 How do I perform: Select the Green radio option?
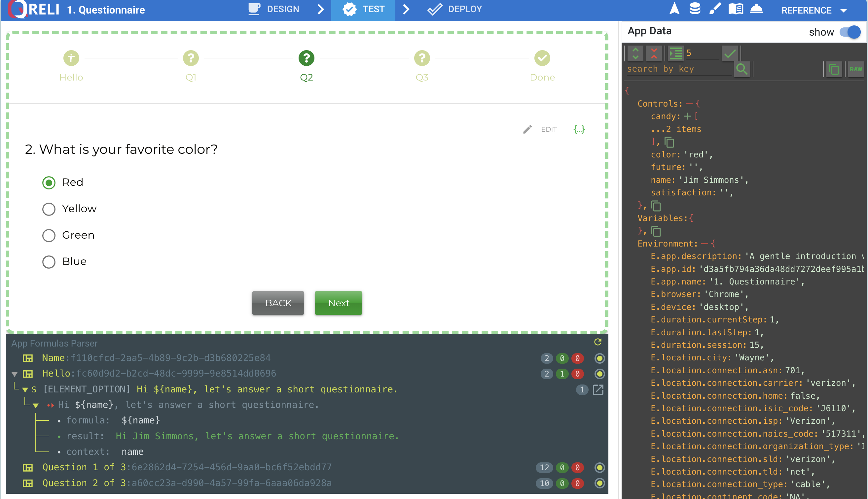click(49, 235)
